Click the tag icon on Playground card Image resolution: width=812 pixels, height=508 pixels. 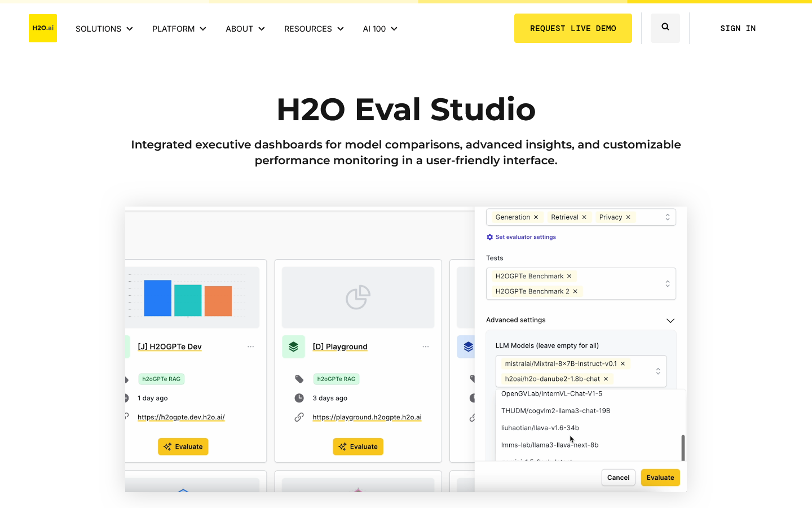[x=299, y=379]
